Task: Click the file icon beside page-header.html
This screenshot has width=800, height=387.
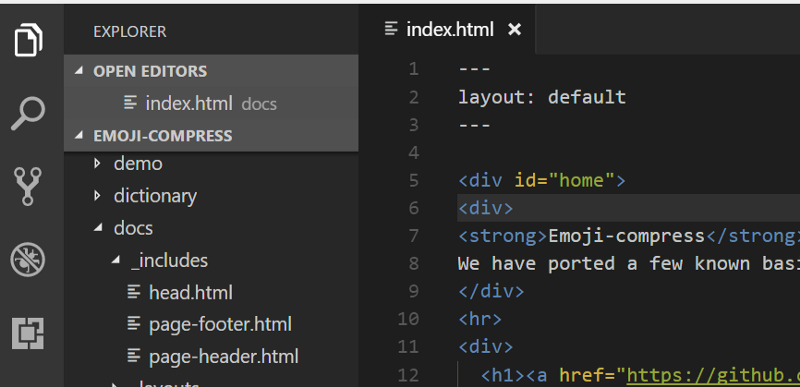Action: coord(134,356)
